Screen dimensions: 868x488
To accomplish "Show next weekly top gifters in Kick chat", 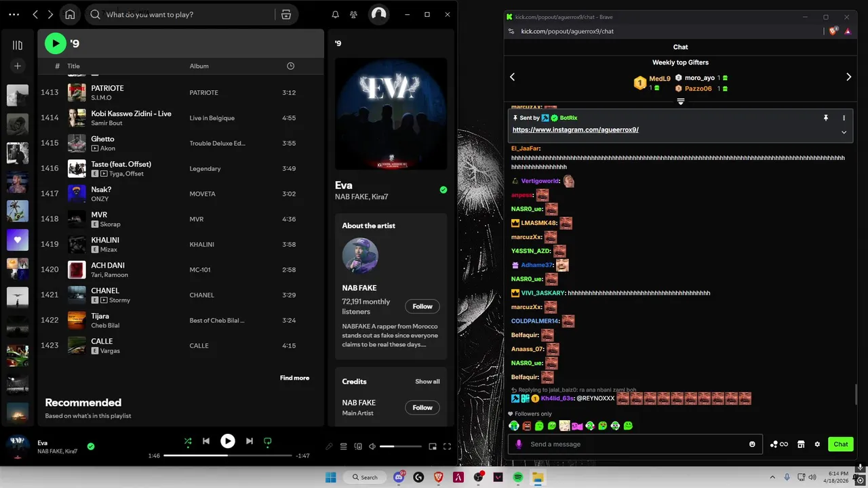I will pos(848,77).
